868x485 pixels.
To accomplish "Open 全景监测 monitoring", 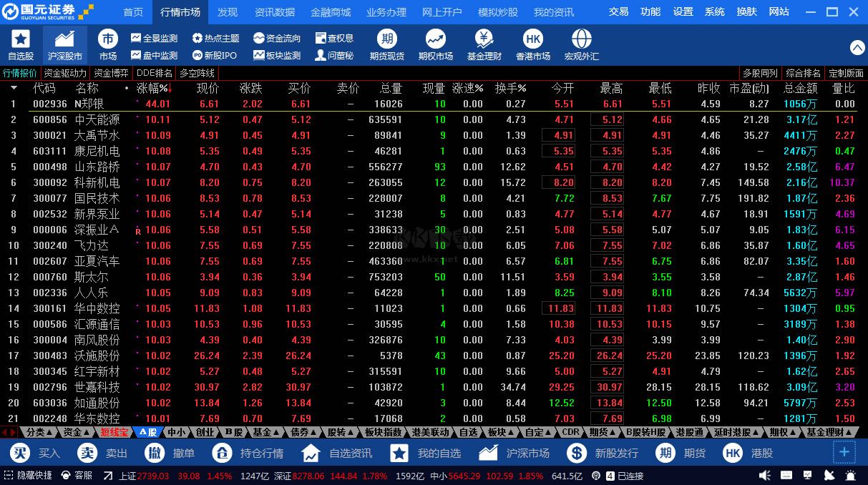I will pos(154,38).
